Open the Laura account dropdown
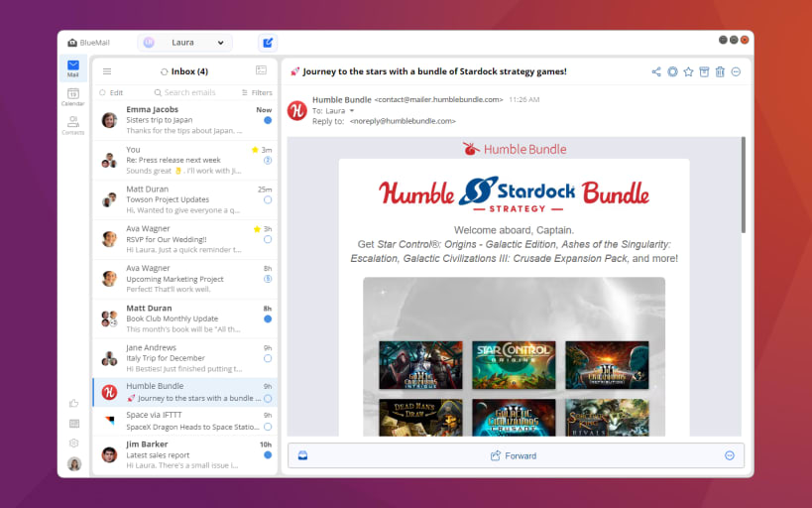The width and height of the screenshot is (812, 508). pyautogui.click(x=184, y=43)
